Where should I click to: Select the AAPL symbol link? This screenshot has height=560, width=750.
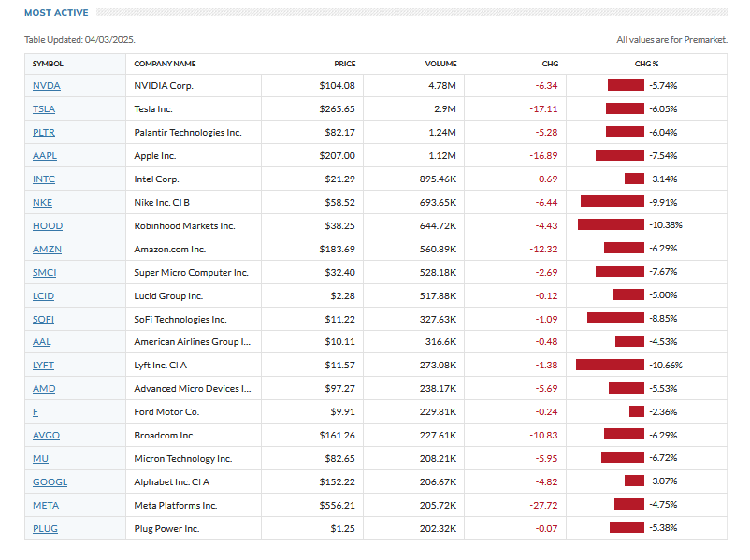click(45, 155)
